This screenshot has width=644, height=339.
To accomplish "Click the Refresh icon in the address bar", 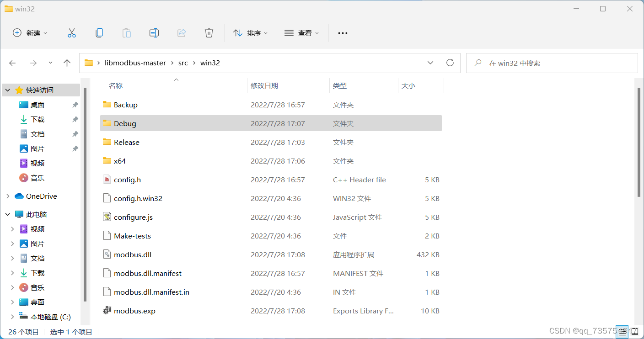I will pos(450,63).
